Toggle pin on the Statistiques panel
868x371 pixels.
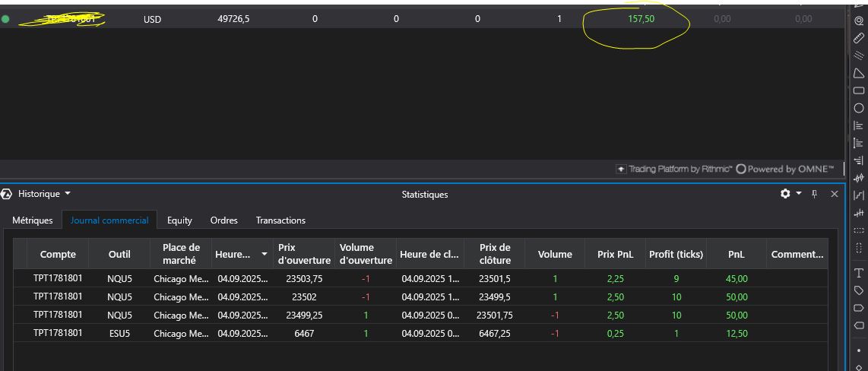point(814,194)
